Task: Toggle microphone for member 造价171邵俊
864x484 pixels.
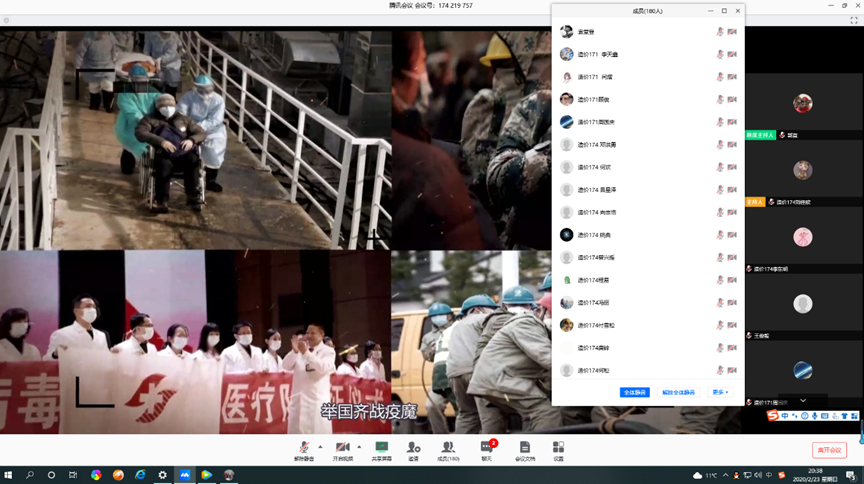Action: (720, 99)
